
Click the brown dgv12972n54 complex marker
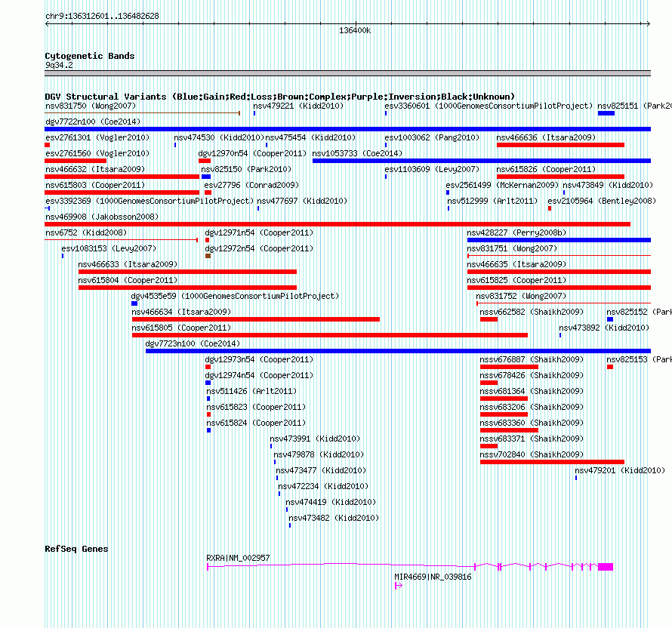click(208, 256)
